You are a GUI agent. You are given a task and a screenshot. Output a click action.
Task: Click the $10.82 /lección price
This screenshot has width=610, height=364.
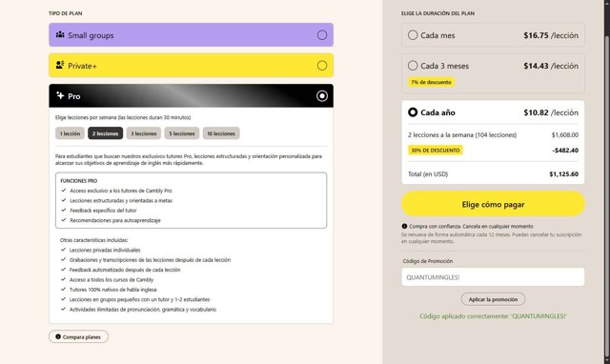point(551,112)
